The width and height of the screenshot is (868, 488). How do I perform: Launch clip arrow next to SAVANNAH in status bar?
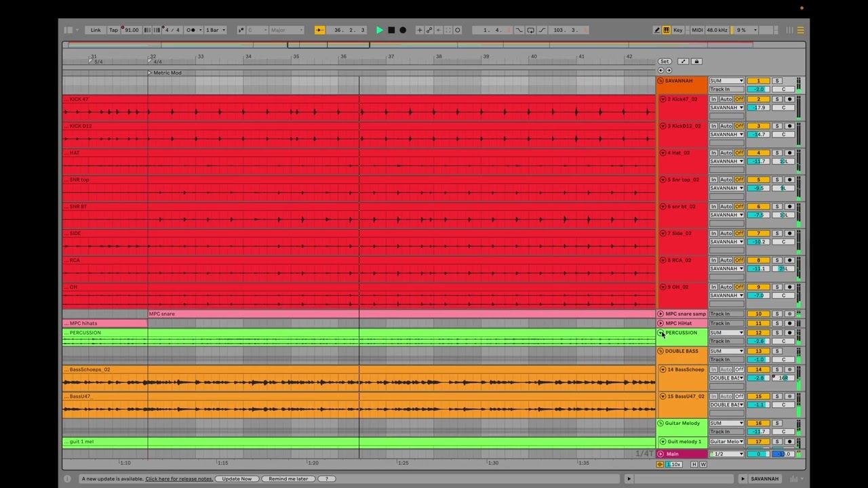click(743, 479)
